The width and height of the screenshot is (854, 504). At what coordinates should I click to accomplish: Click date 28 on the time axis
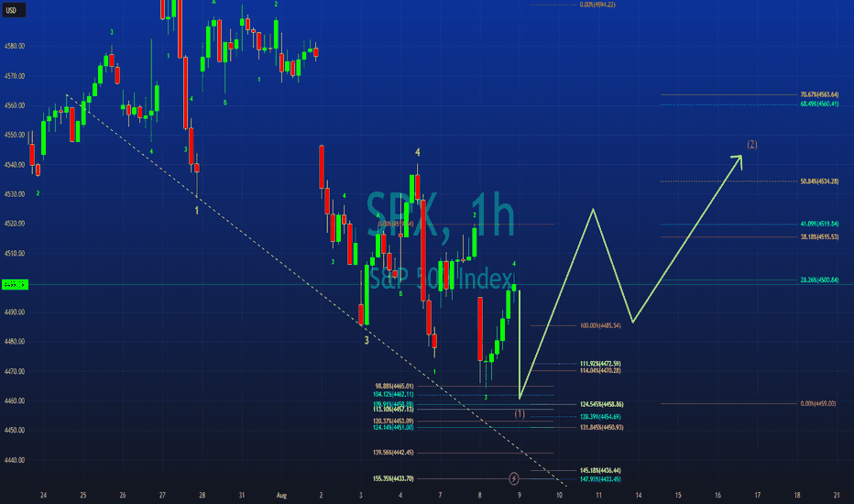(x=203, y=495)
